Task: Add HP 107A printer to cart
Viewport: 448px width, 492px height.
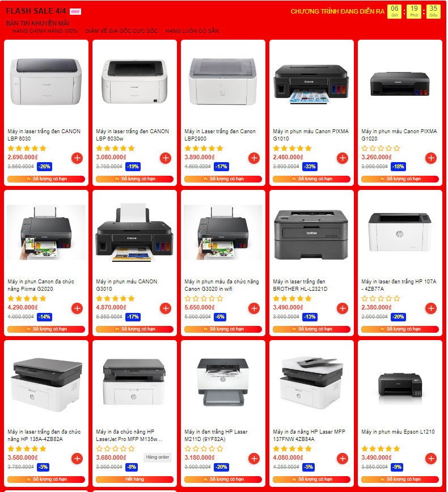Action: pos(431,308)
